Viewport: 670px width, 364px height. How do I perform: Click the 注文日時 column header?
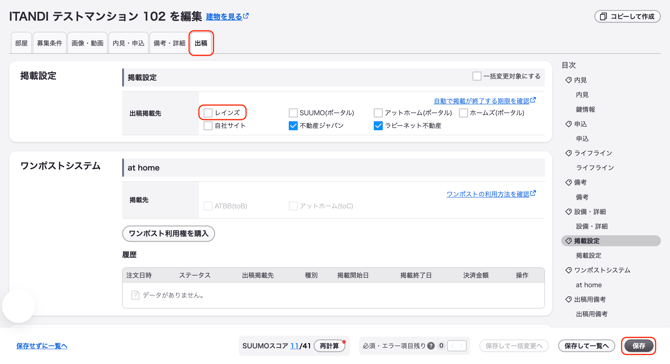tap(139, 276)
